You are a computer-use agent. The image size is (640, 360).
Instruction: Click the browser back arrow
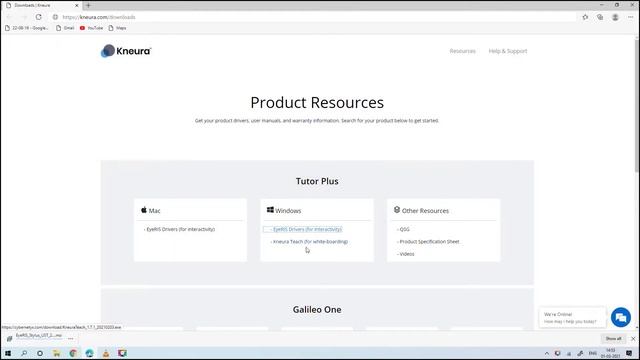tap(9, 17)
